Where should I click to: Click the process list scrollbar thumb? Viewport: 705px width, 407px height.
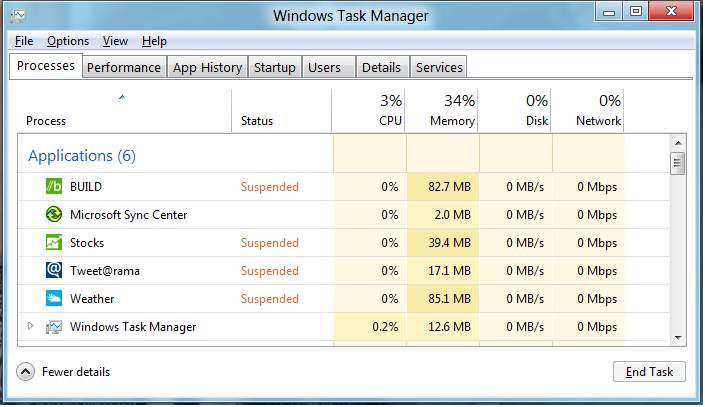click(678, 164)
